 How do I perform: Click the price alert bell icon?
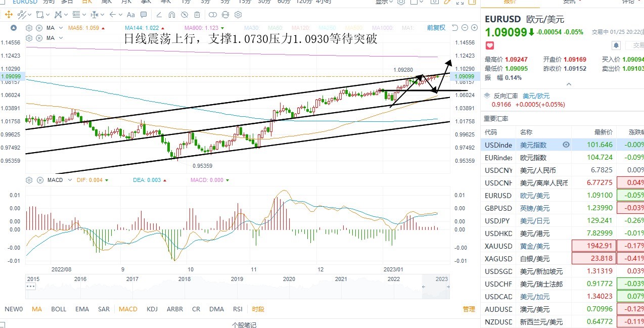tap(616, 45)
